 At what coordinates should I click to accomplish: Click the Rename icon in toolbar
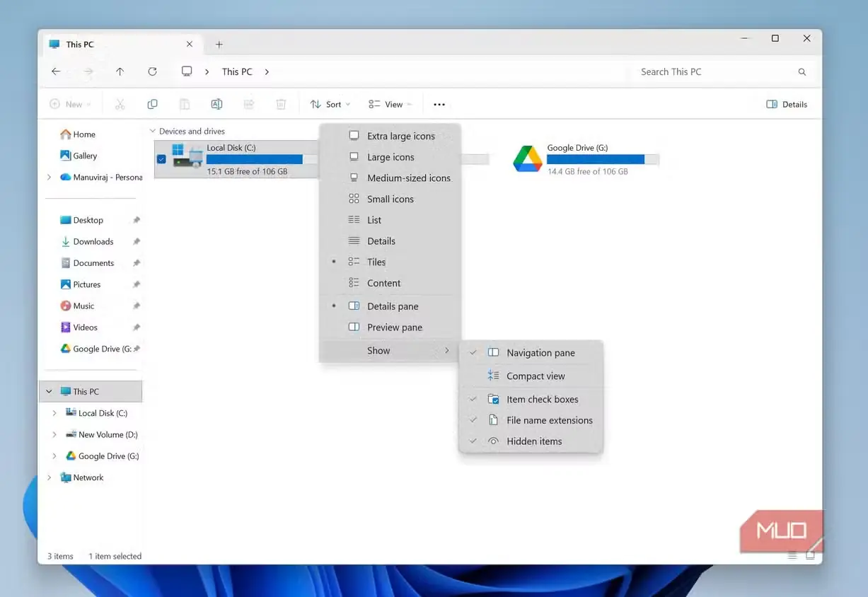coord(216,104)
